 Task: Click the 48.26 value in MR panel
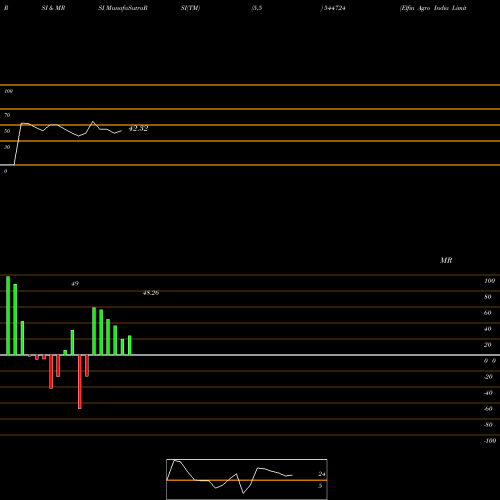pos(151,293)
